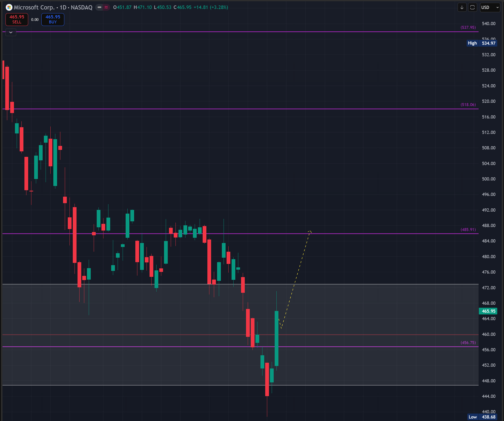This screenshot has height=421, width=504.
Task: Click the 485.91 purple level label
Action: tap(468, 230)
